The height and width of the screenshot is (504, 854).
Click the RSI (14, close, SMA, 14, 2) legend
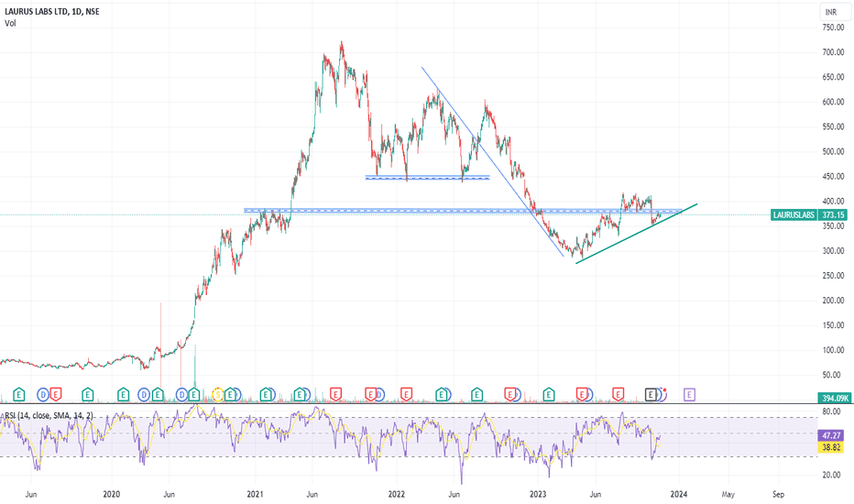(49, 416)
